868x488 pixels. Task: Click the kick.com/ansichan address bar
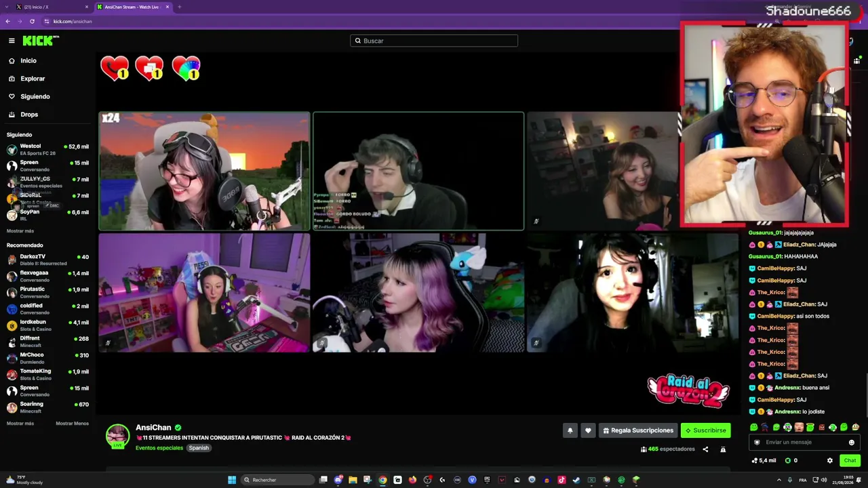(x=73, y=21)
